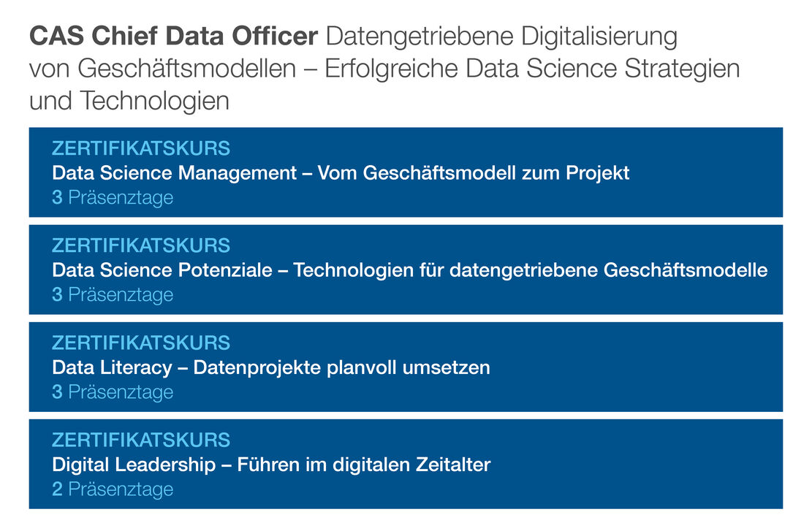
Task: Click "von Geschäftsmodellen" in the heading
Action: tap(162, 69)
